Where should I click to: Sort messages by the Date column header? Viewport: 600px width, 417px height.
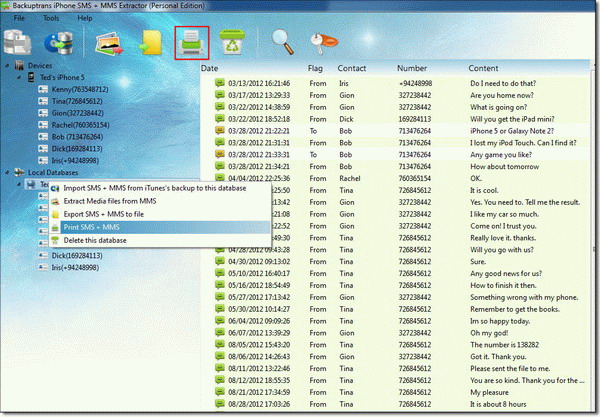click(209, 68)
